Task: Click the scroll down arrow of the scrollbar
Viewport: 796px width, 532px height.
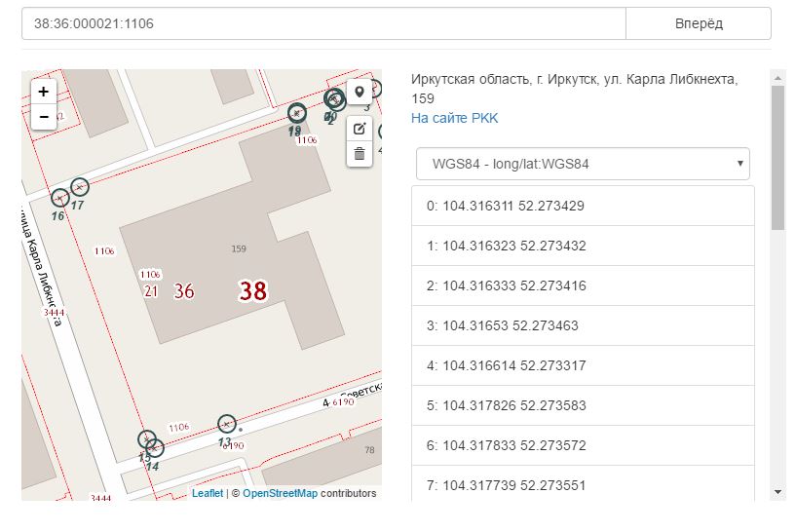Action: (777, 492)
